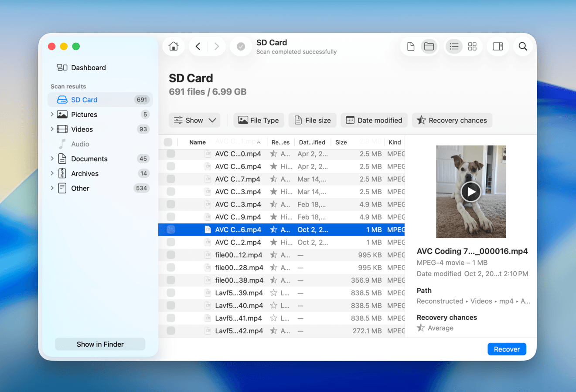
Task: Open the search icon
Action: (522, 46)
